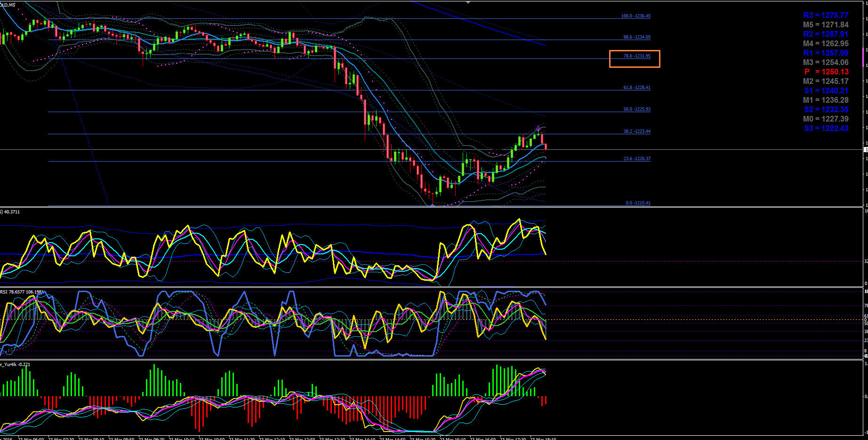Screen dimensions: 868x440
Task: Select the Fibonacci 78.6 -1231.95 level label
Action: point(637,56)
